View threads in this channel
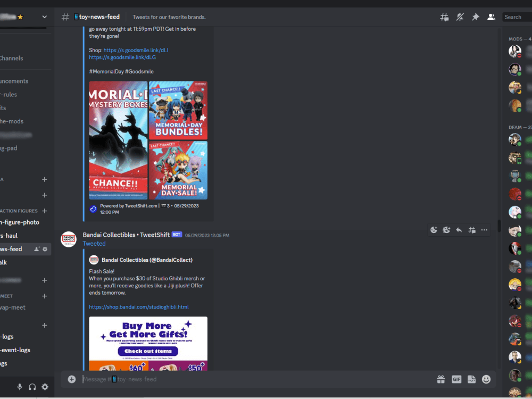The image size is (532, 399). click(444, 16)
